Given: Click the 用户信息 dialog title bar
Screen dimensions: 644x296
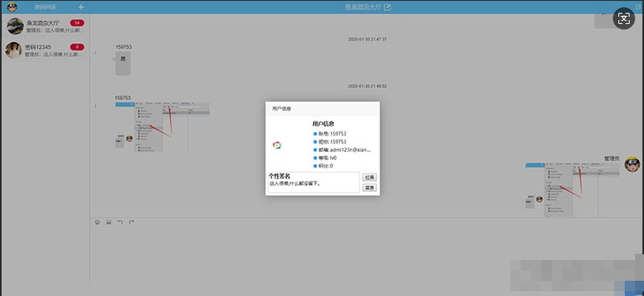Looking at the screenshot, I should [323, 109].
